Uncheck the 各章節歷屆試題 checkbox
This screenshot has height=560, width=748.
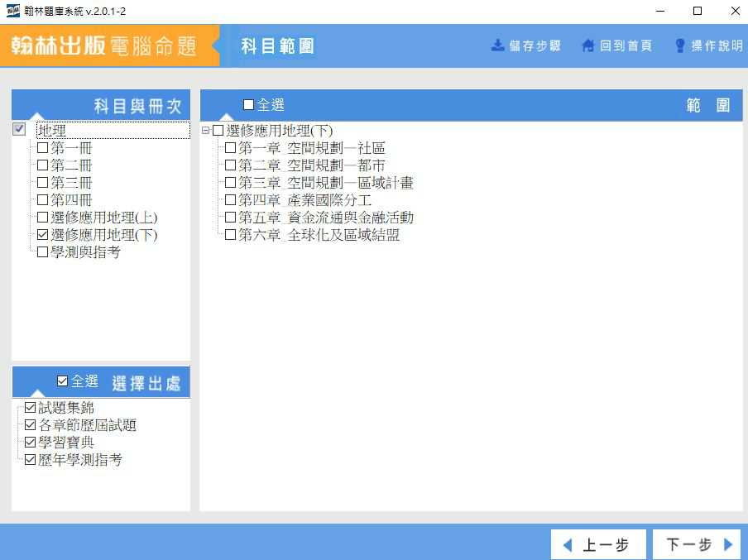pyautogui.click(x=30, y=424)
